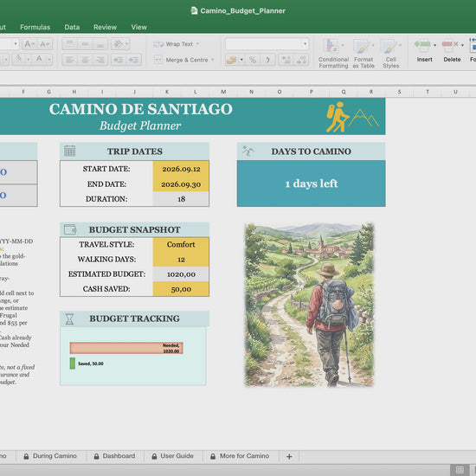
Task: Expand the number format combo box
Action: (305, 44)
